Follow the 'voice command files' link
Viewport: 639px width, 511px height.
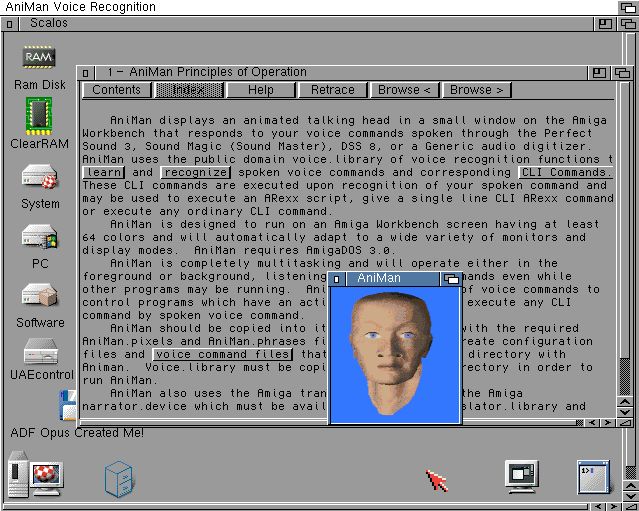223,354
